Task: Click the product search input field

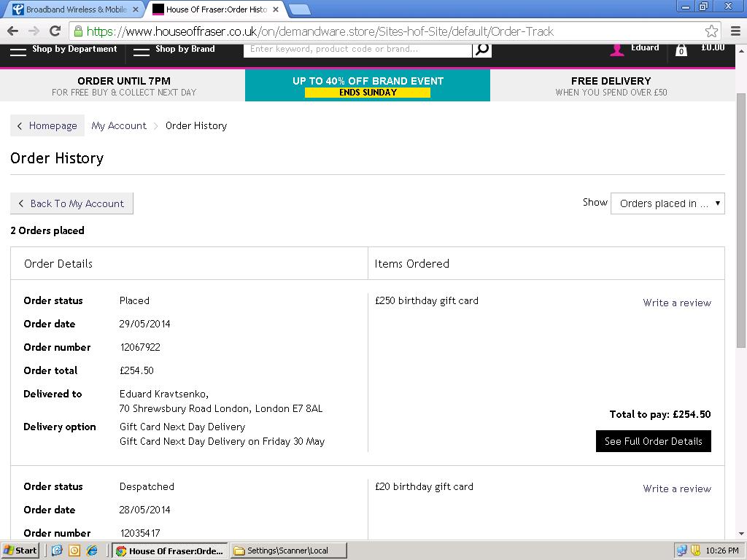Action: [x=357, y=50]
